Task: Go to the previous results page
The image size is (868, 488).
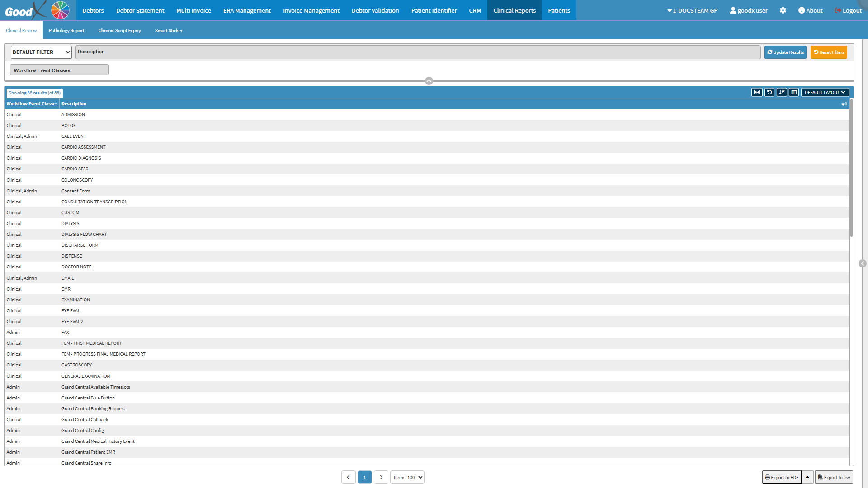Action: 348,477
